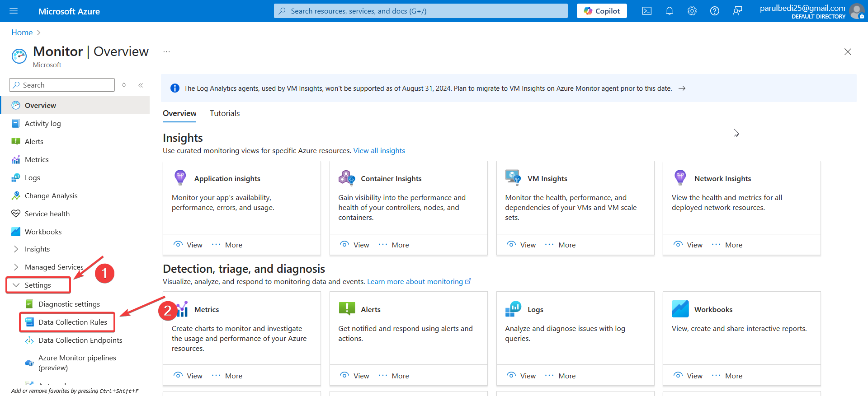Follow the View all insights link
The image size is (868, 396).
pyautogui.click(x=379, y=150)
